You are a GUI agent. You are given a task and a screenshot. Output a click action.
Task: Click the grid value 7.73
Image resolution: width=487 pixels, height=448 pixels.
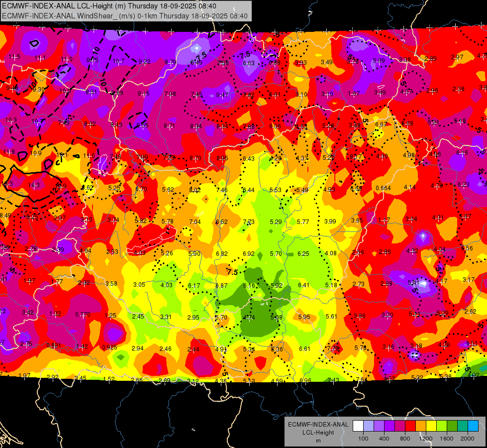point(249,222)
